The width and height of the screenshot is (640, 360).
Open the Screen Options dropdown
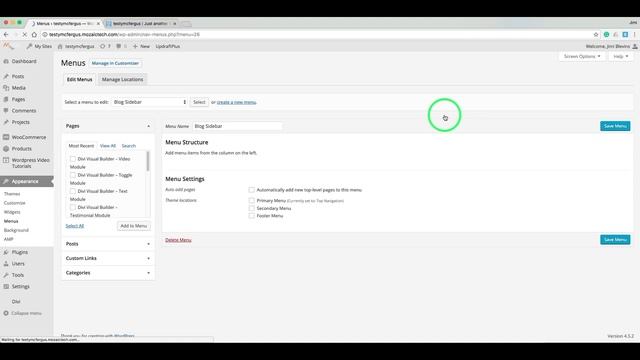[582, 56]
